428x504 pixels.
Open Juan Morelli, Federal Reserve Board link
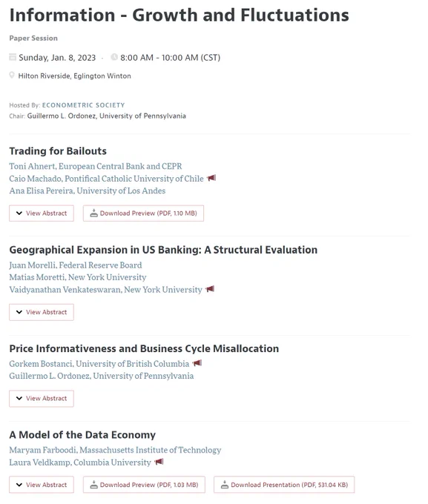(x=76, y=265)
